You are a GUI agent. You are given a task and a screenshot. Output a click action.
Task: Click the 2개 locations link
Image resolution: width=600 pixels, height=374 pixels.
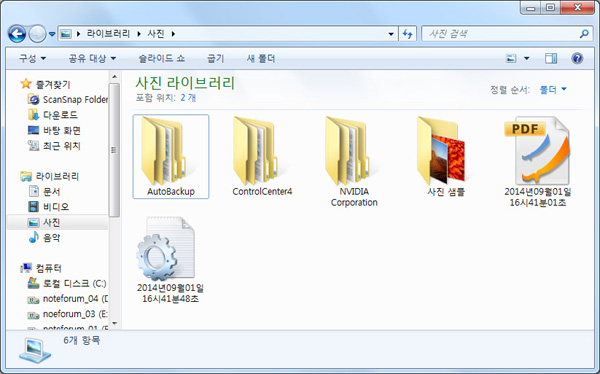click(x=188, y=98)
